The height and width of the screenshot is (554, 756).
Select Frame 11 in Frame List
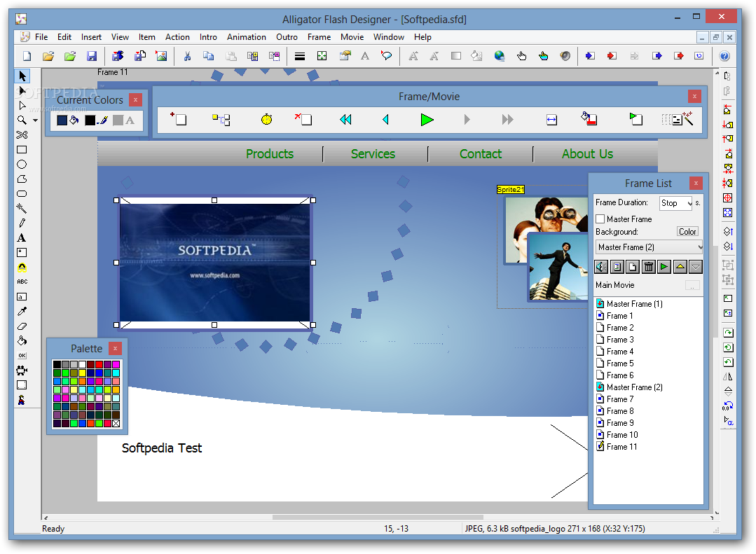tap(621, 446)
